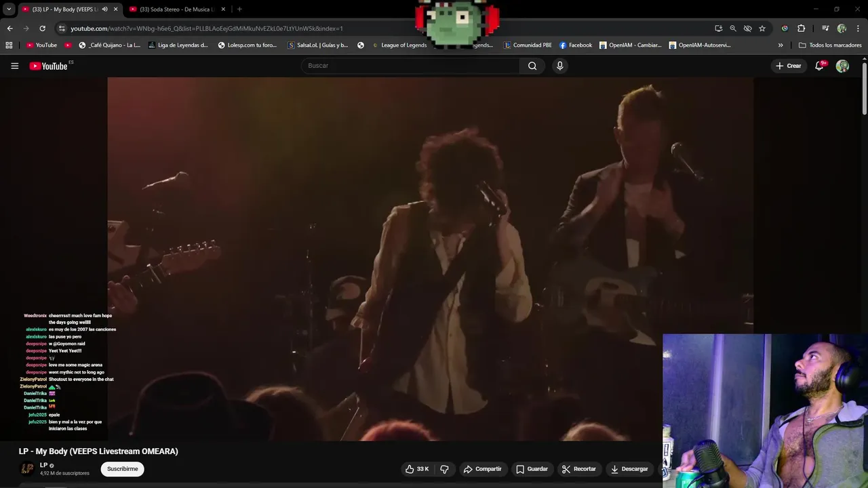Open the Chrome profile avatar
The width and height of the screenshot is (868, 488).
pyautogui.click(x=842, y=28)
